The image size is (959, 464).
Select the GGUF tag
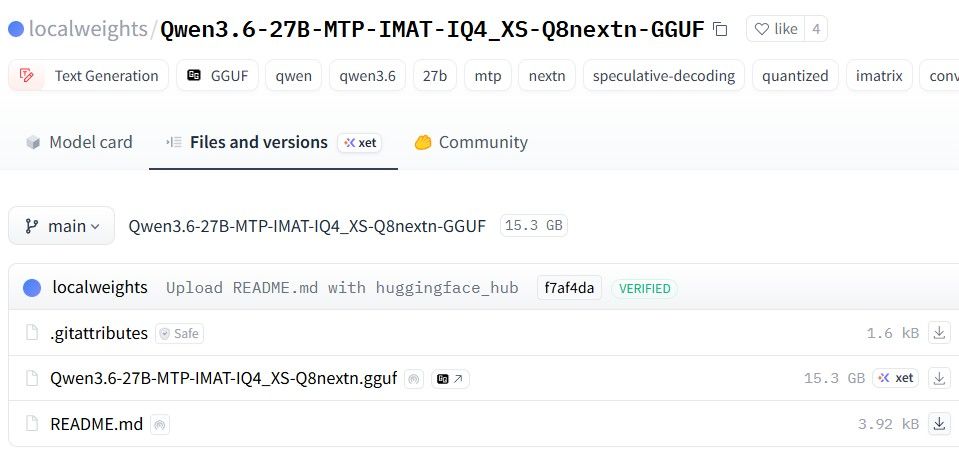(x=217, y=76)
